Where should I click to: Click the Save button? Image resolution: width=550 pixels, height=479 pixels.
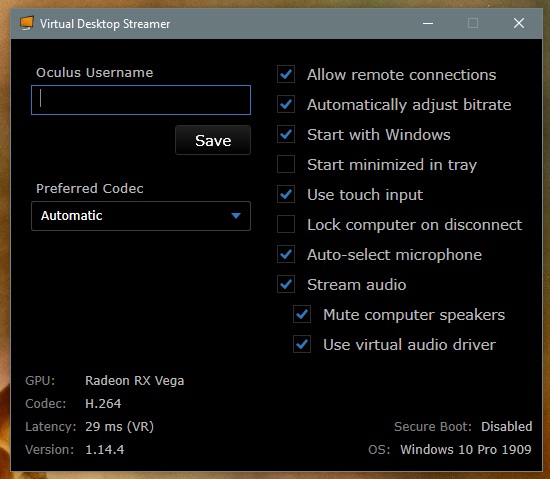click(x=213, y=140)
